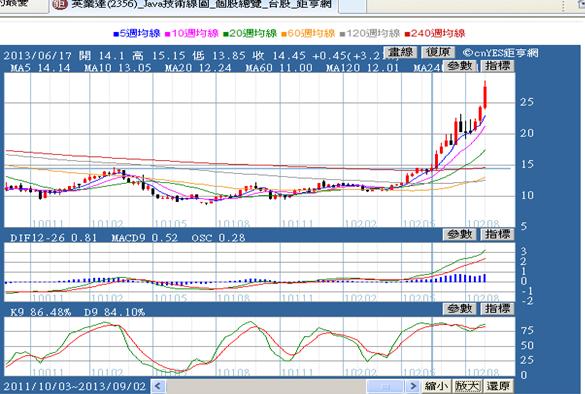Click the 復原 restore button

[x=438, y=52]
